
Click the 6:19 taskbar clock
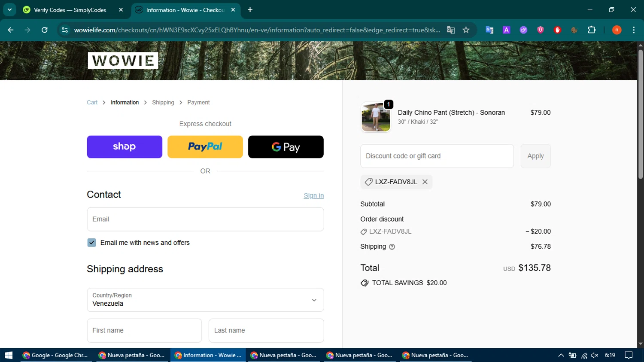610,355
